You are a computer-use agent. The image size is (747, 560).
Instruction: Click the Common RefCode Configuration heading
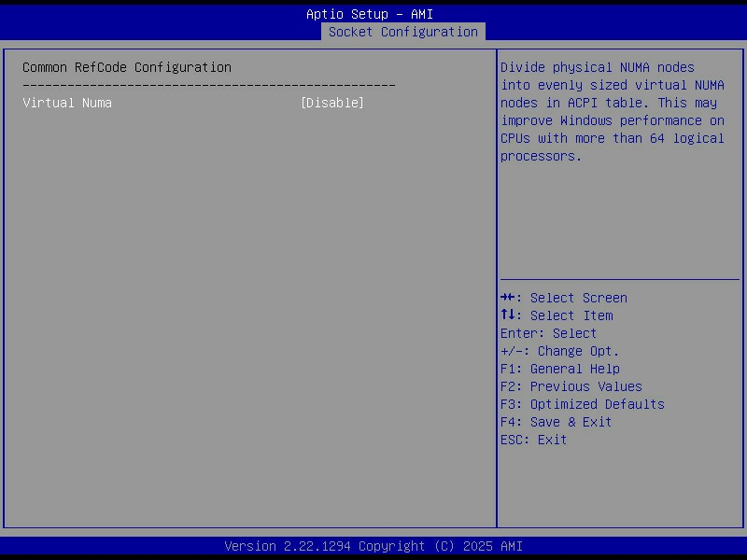pyautogui.click(x=127, y=67)
